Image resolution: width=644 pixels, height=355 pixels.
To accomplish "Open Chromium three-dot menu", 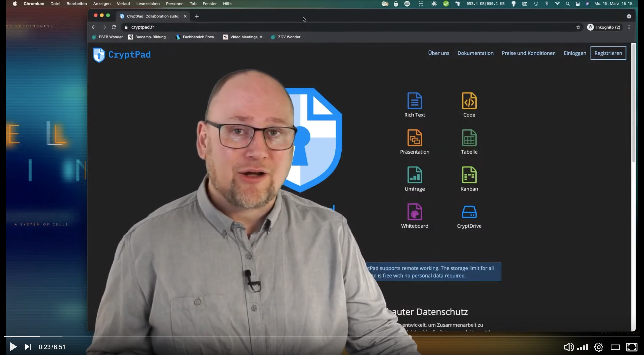I will [x=629, y=27].
